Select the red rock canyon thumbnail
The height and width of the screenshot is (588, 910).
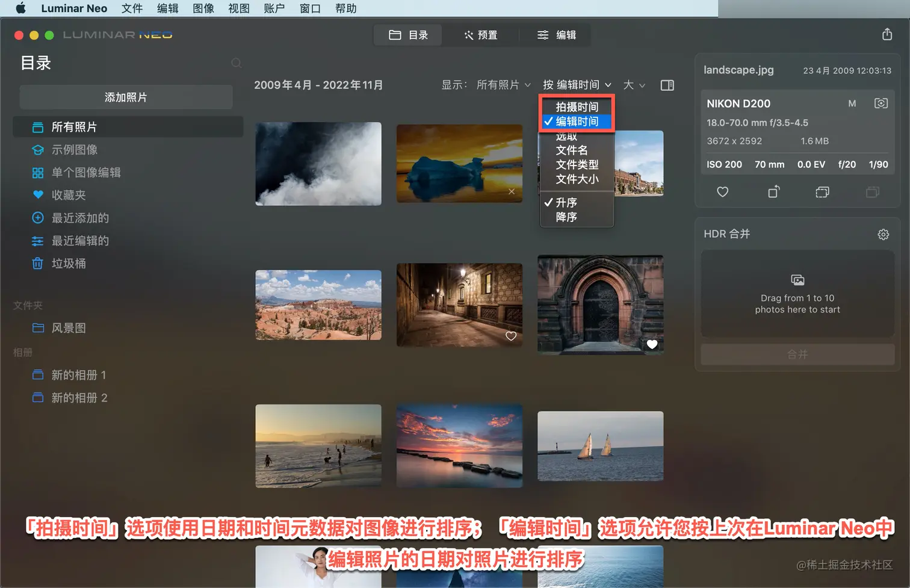(x=318, y=305)
